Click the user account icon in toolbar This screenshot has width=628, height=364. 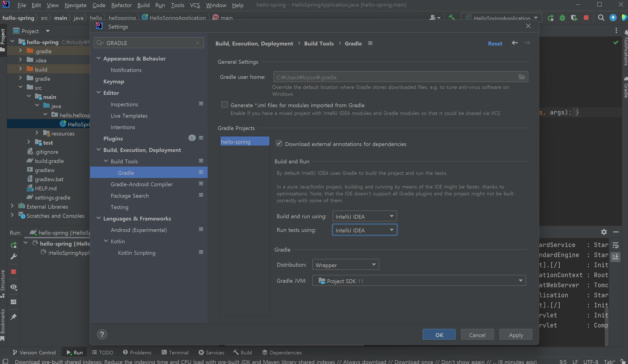tap(435, 18)
